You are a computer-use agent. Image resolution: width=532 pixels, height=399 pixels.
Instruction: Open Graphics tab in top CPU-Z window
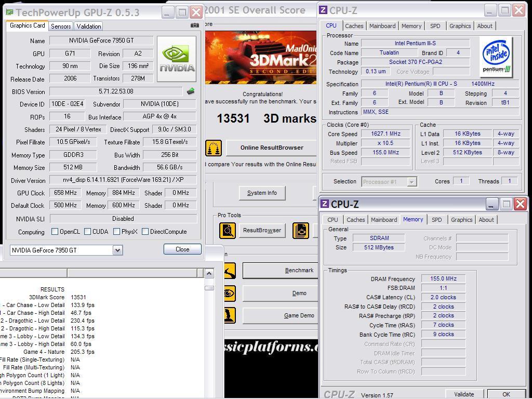tap(460, 26)
